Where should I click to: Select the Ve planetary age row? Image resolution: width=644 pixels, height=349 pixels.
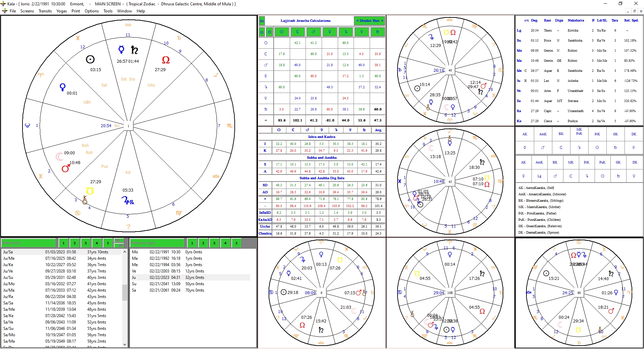tap(190, 271)
